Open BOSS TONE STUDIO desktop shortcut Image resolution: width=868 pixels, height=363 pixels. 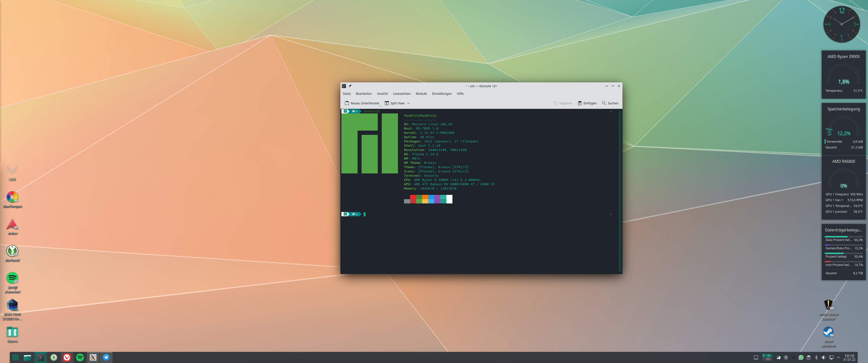pyautogui.click(x=12, y=310)
